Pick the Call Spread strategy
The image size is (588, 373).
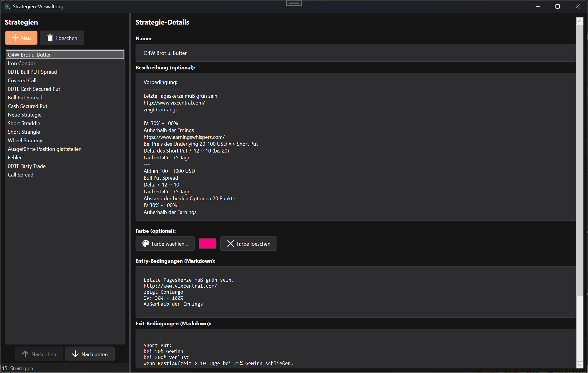pos(21,175)
